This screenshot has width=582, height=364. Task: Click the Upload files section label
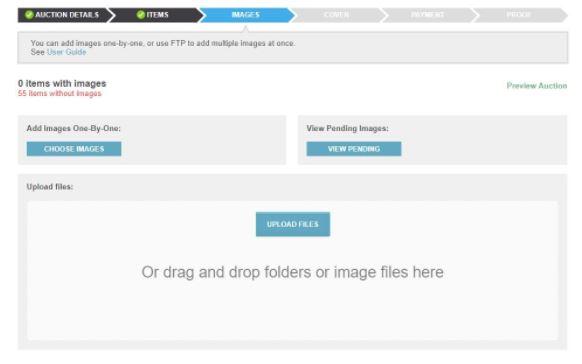click(50, 187)
